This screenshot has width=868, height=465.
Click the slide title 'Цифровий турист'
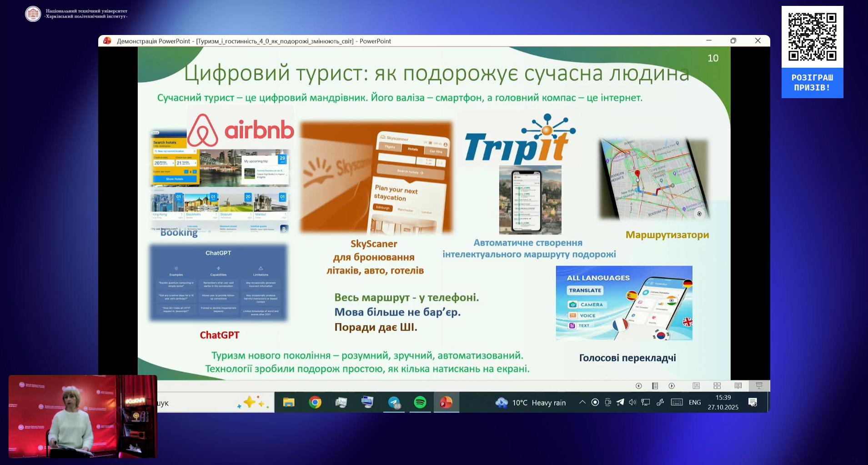click(x=437, y=73)
